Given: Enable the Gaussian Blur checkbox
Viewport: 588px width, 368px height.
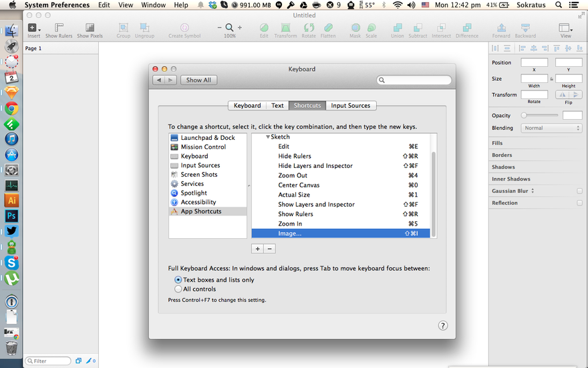Looking at the screenshot, I should [x=579, y=191].
